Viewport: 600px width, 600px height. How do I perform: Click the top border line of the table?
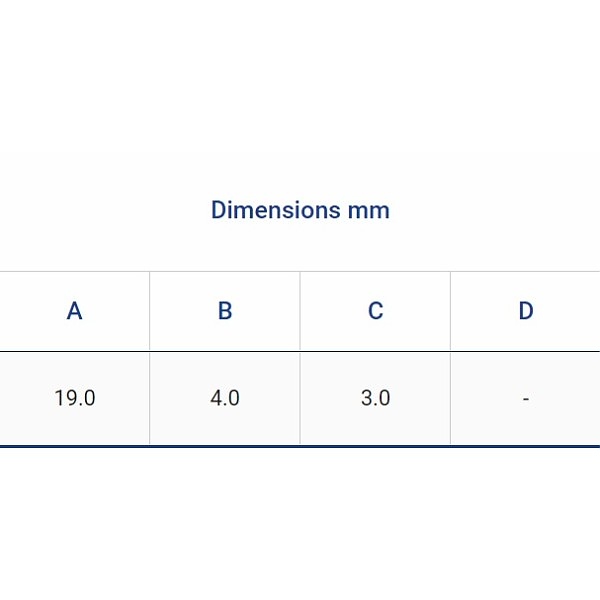click(300, 271)
